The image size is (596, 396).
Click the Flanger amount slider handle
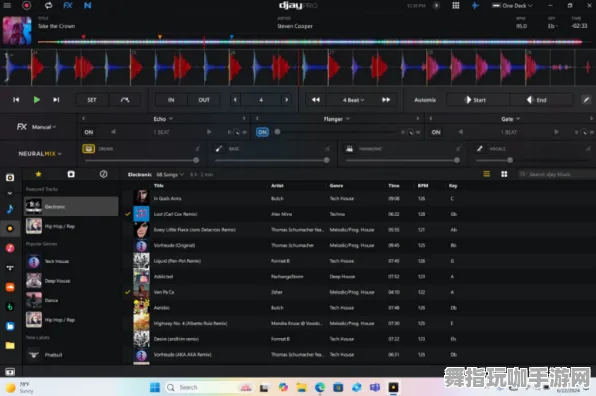pos(277,132)
